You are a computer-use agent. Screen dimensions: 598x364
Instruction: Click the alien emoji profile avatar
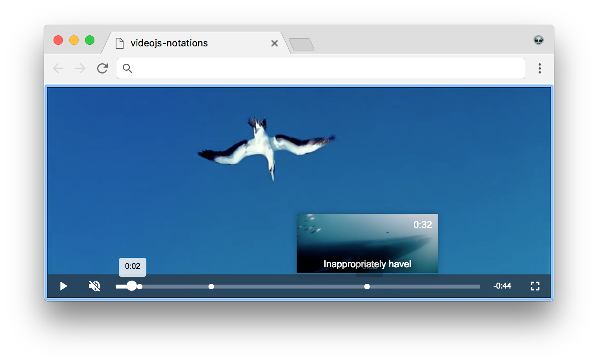click(539, 41)
